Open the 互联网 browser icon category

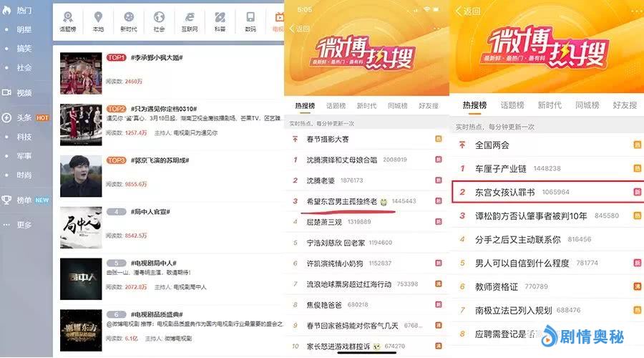click(190, 20)
